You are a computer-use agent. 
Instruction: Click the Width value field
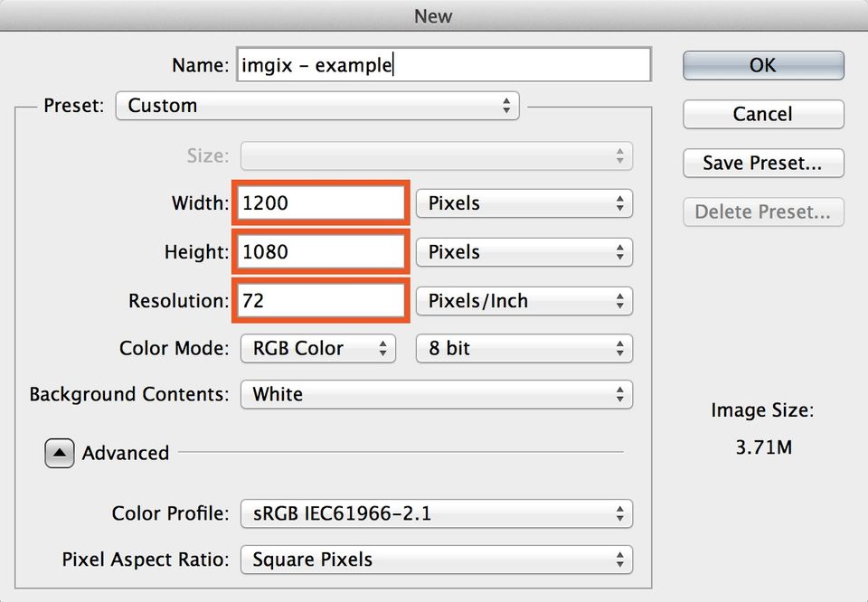click(321, 203)
